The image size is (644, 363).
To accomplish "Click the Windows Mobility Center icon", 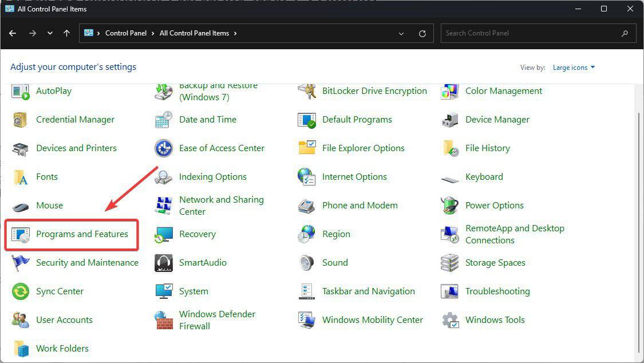I will point(307,320).
